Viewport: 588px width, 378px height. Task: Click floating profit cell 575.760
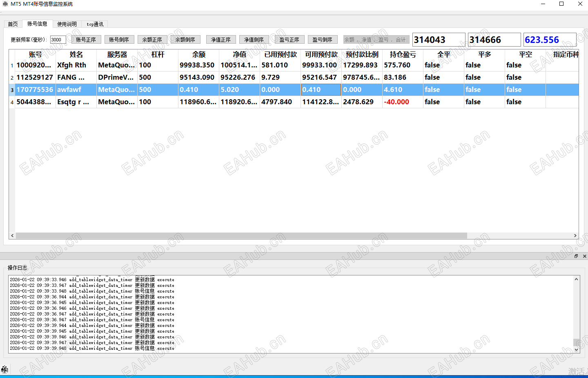coord(403,65)
